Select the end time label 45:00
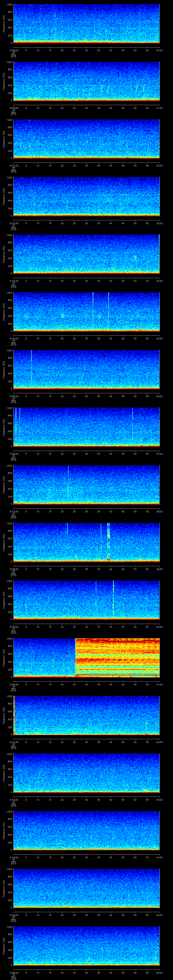The width and height of the screenshot is (173, 980). point(160,915)
